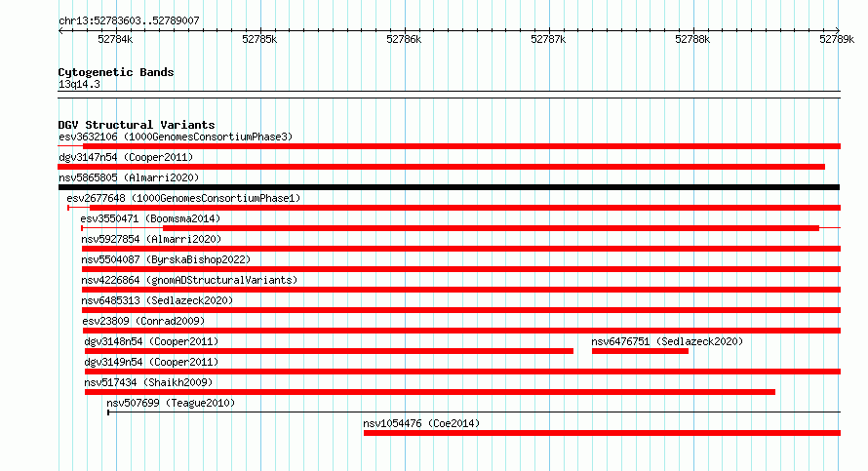868x471 pixels.
Task: Click the esv3632106 (1000GenomesConsortiumPhase3) variant label
Action: (176, 137)
